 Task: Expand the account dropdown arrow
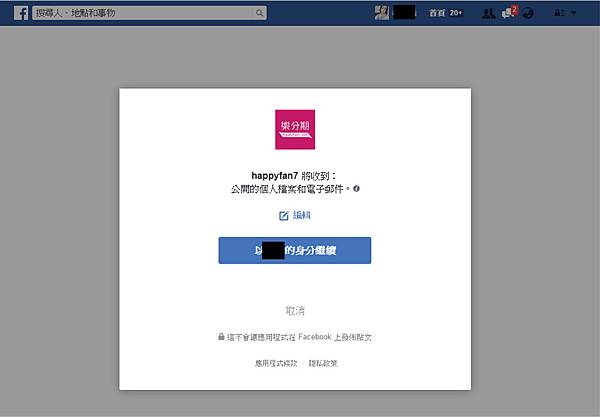click(573, 13)
